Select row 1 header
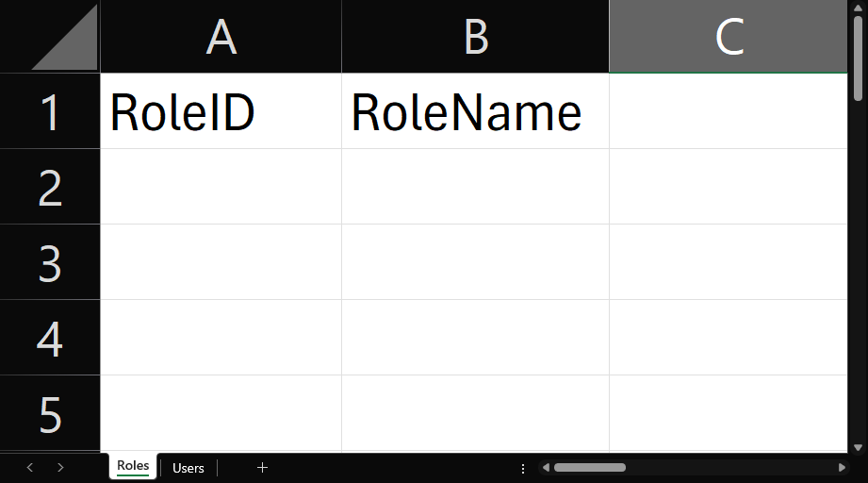The height and width of the screenshot is (483, 868). click(x=50, y=111)
